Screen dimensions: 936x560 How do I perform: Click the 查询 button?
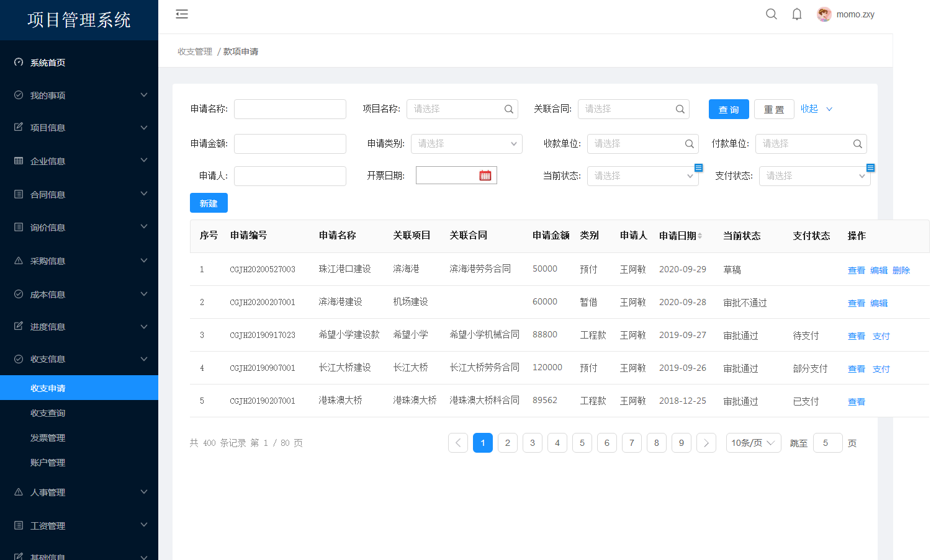[x=729, y=109]
